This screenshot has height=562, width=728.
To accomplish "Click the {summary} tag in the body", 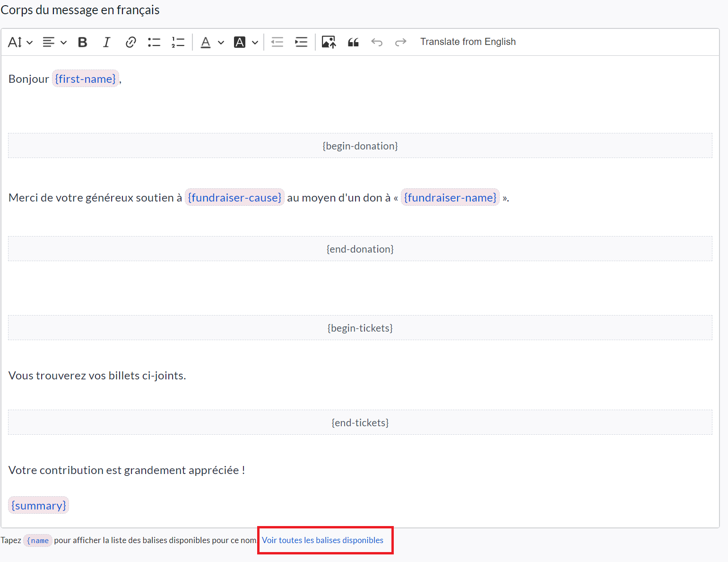I will tap(39, 505).
